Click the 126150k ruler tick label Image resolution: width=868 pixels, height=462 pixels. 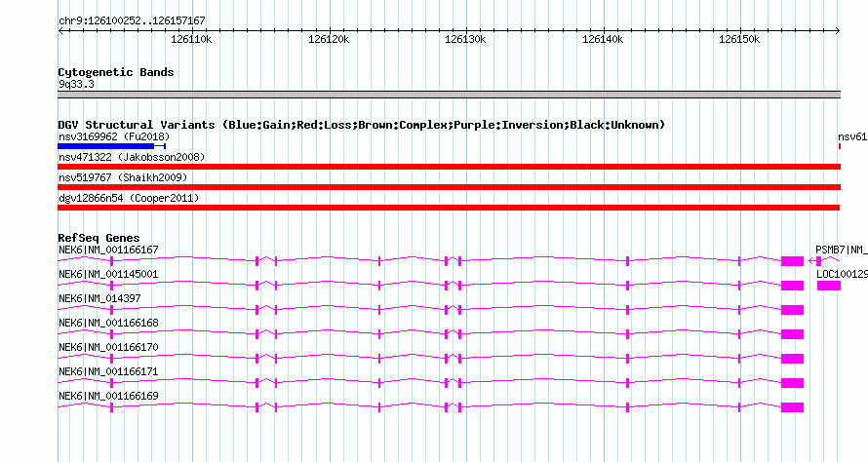click(739, 39)
